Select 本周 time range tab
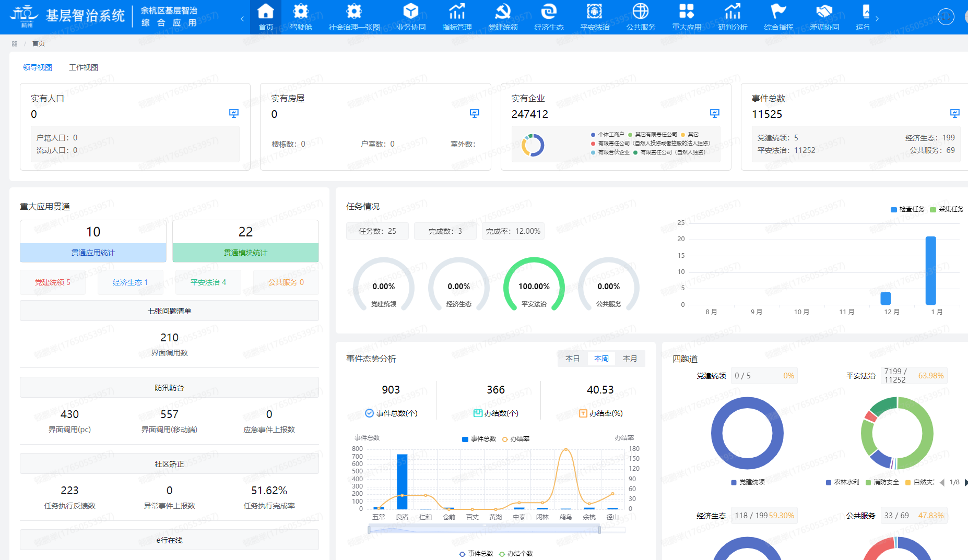This screenshot has height=560, width=968. point(601,359)
